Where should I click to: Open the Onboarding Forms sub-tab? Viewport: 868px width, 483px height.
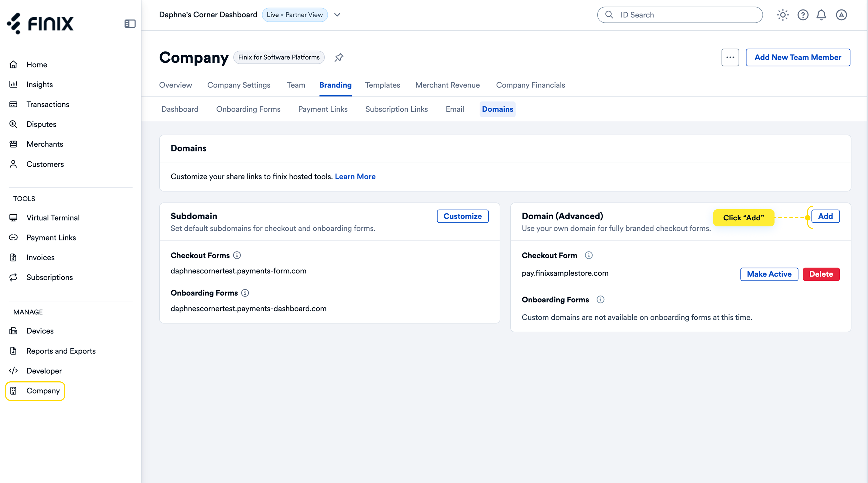(x=248, y=109)
